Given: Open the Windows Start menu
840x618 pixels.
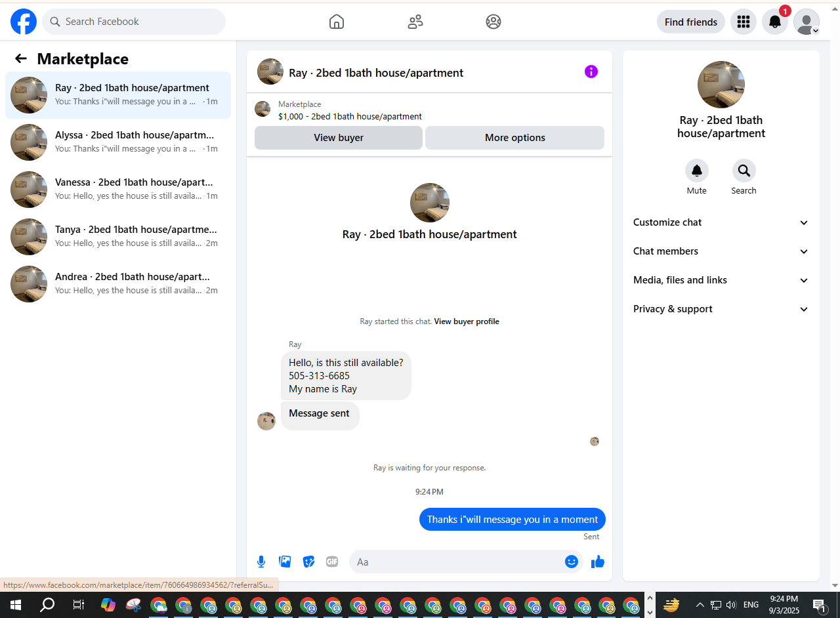Looking at the screenshot, I should point(16,605).
